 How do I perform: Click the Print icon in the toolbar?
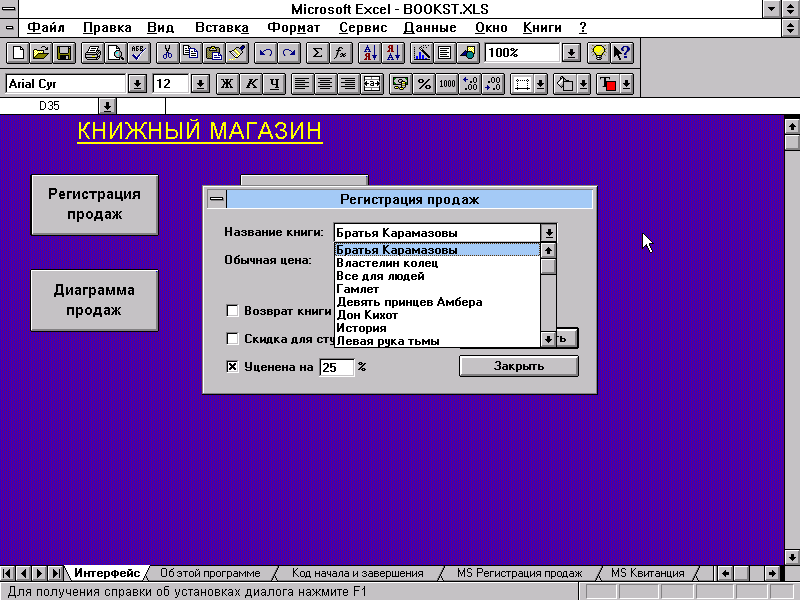pyautogui.click(x=92, y=53)
